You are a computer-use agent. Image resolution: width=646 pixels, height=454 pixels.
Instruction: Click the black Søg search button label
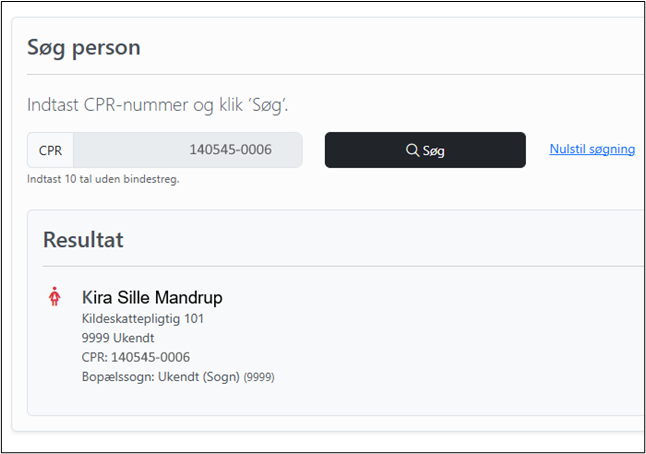pyautogui.click(x=434, y=150)
